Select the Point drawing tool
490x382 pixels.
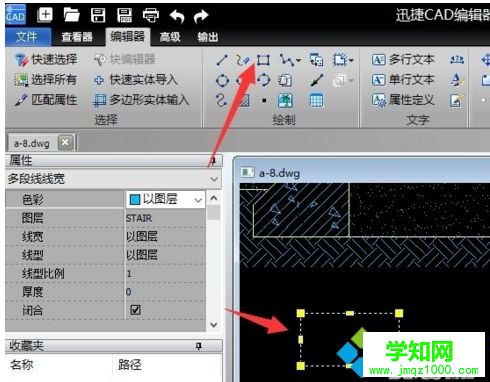264,100
